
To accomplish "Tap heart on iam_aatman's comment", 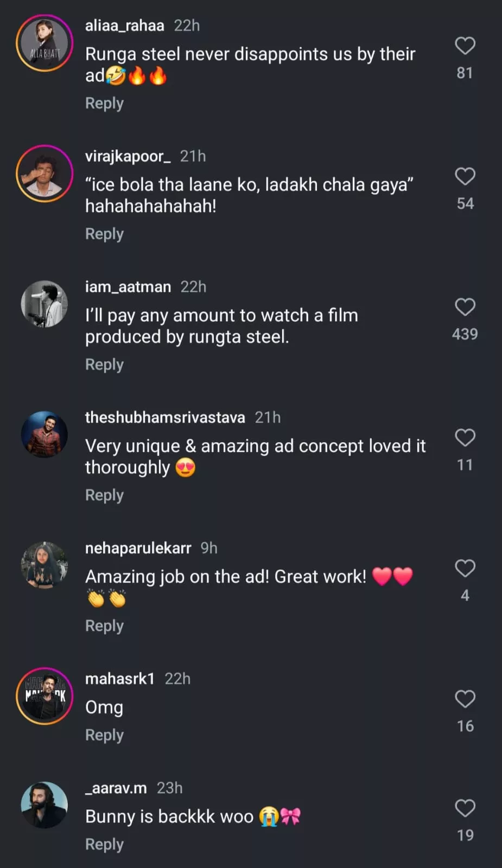I will pos(465,307).
